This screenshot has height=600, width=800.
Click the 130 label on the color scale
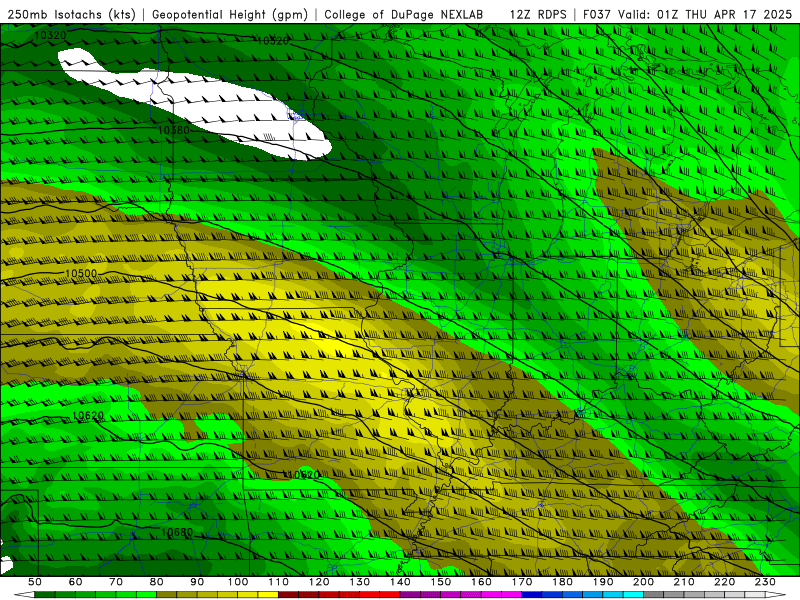click(360, 582)
